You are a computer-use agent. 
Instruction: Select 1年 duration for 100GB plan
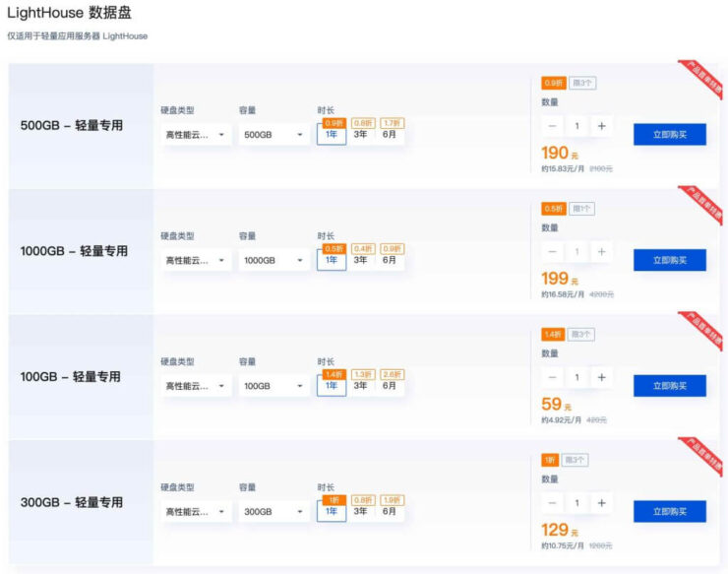tap(332, 385)
